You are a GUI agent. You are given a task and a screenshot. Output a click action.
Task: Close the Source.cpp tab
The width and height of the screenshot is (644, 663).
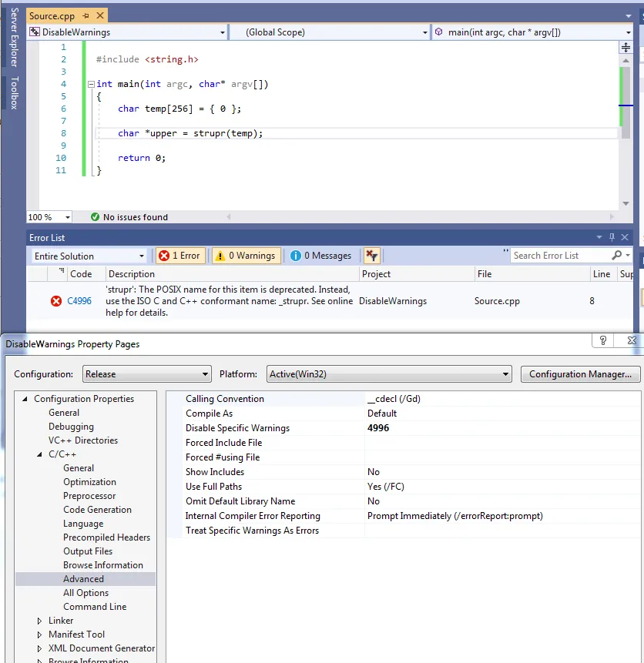coord(100,15)
